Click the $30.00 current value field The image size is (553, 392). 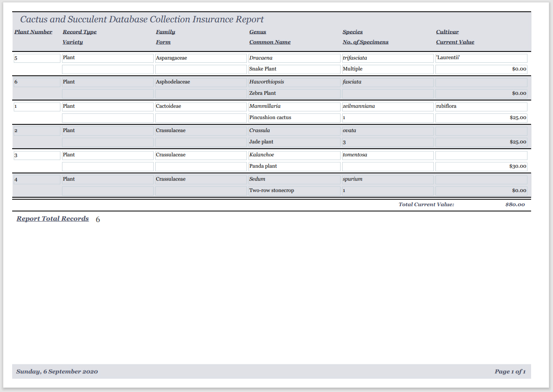tap(481, 166)
